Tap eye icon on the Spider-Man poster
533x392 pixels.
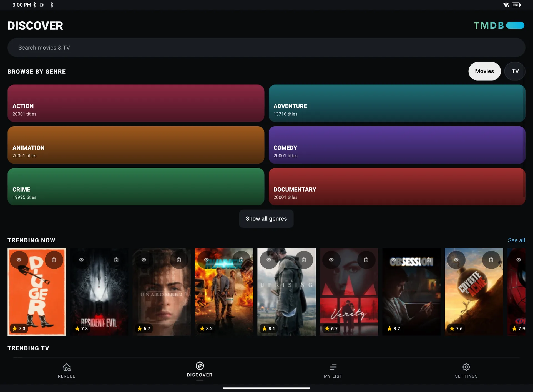pyautogui.click(x=518, y=260)
